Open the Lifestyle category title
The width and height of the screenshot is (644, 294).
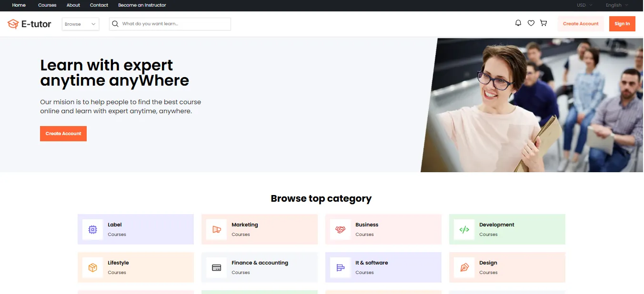point(118,263)
